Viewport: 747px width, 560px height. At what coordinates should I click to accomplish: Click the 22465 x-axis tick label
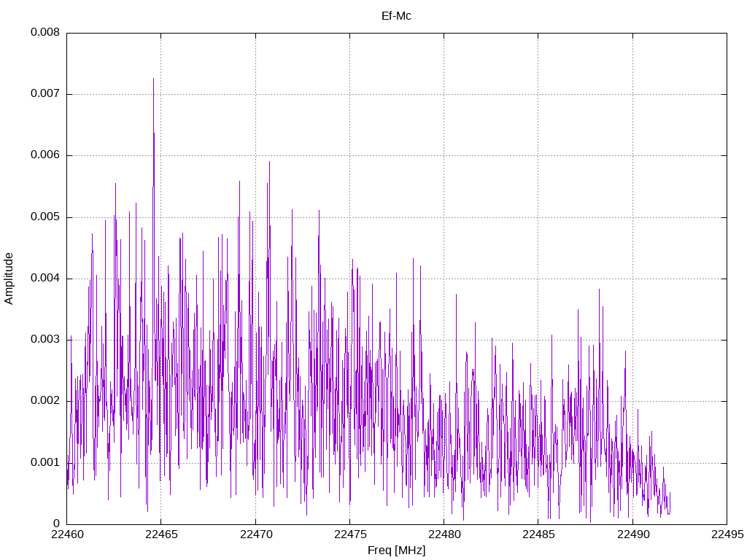[x=160, y=534]
